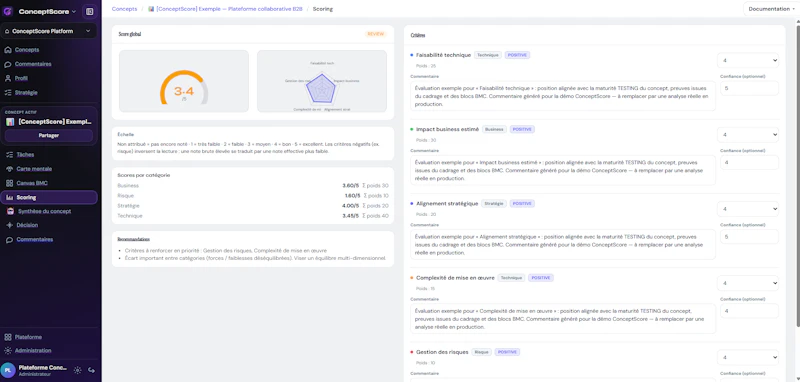Open the Tâches checklist icon

click(x=9, y=155)
